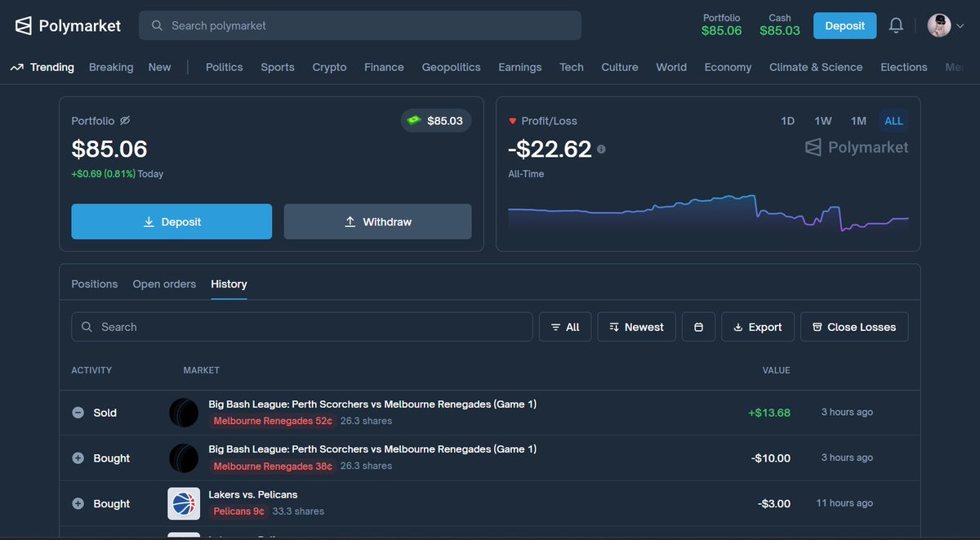Viewport: 980px width, 540px height.
Task: Click cricket ball thumbnail on Sold row
Action: pos(184,413)
